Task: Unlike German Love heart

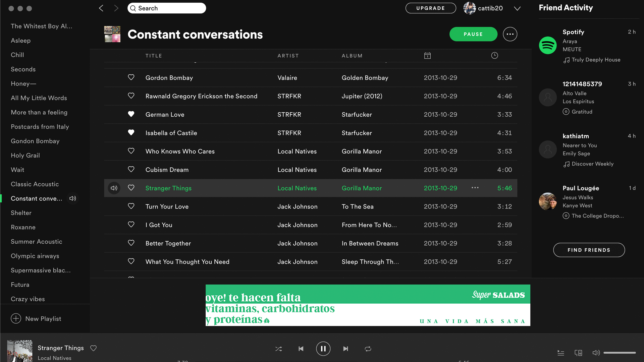Action: [x=131, y=114]
